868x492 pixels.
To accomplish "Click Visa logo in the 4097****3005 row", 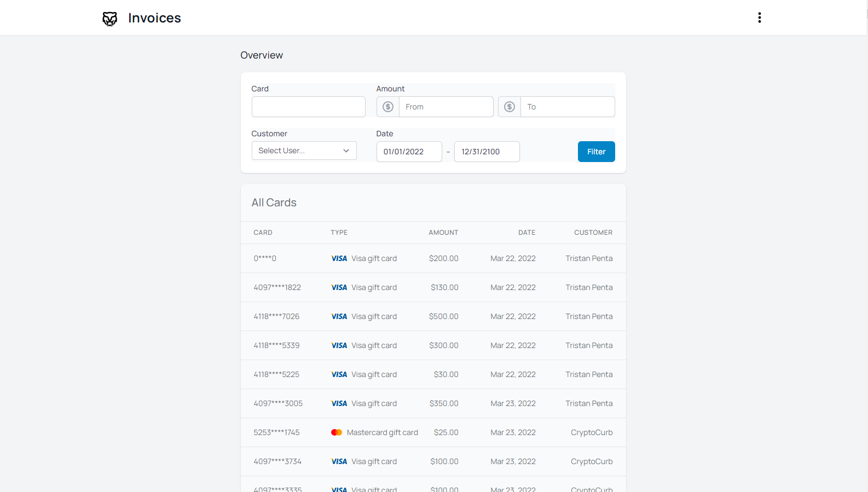I will tap(339, 403).
